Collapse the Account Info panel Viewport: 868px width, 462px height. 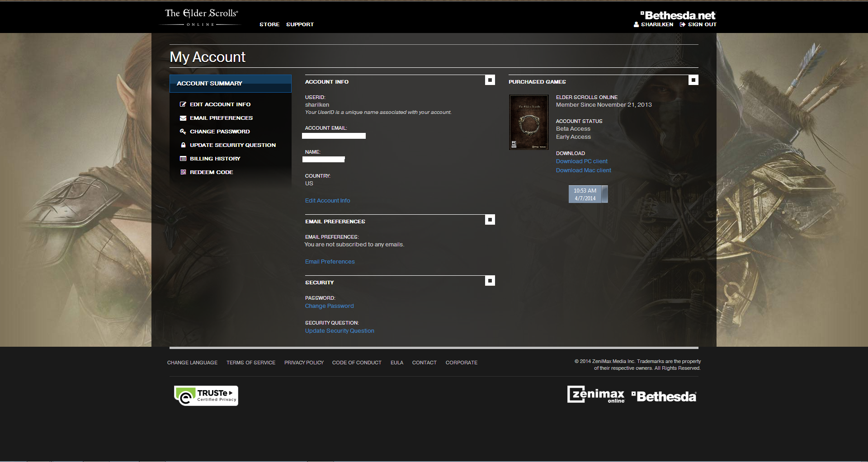point(490,80)
